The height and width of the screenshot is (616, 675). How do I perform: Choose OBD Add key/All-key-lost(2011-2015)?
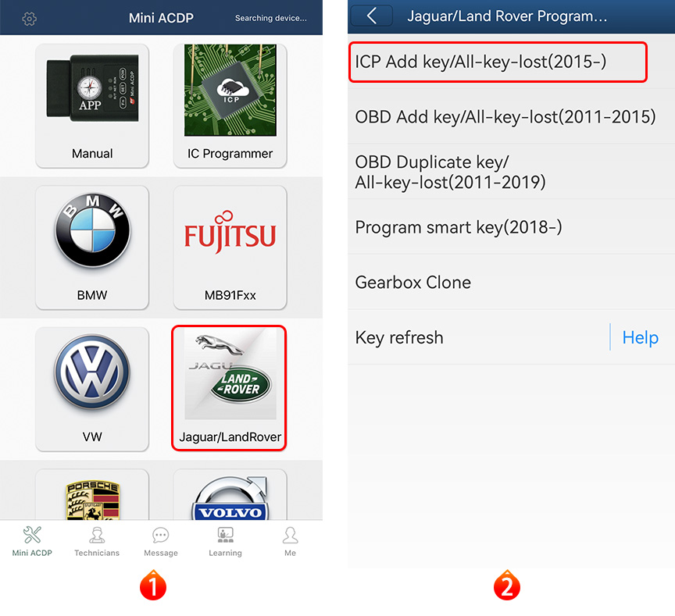[505, 117]
